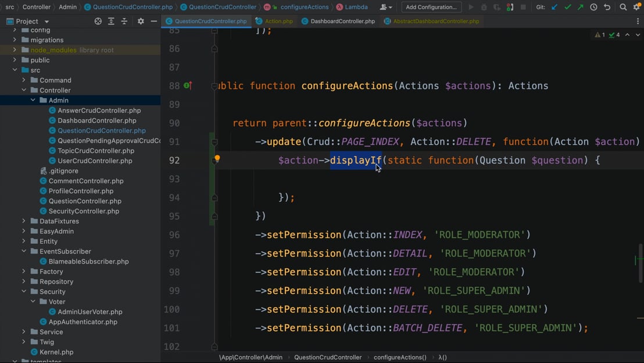Select opened file locate target icon

point(98,22)
